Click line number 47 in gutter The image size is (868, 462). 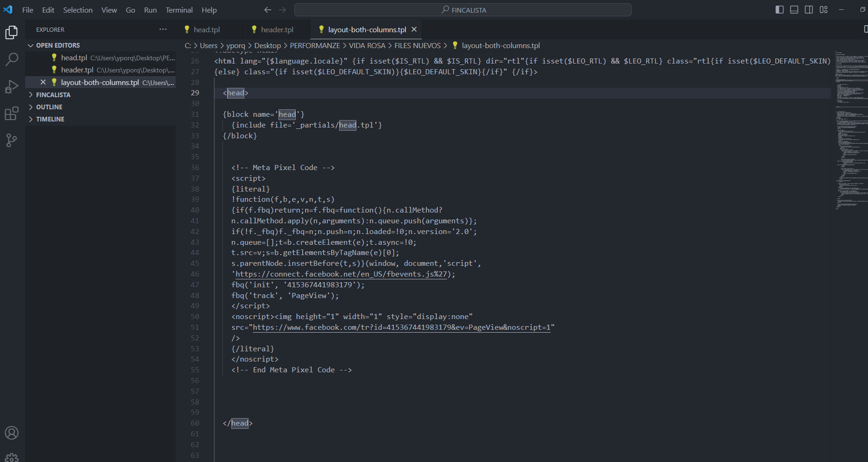(x=195, y=285)
